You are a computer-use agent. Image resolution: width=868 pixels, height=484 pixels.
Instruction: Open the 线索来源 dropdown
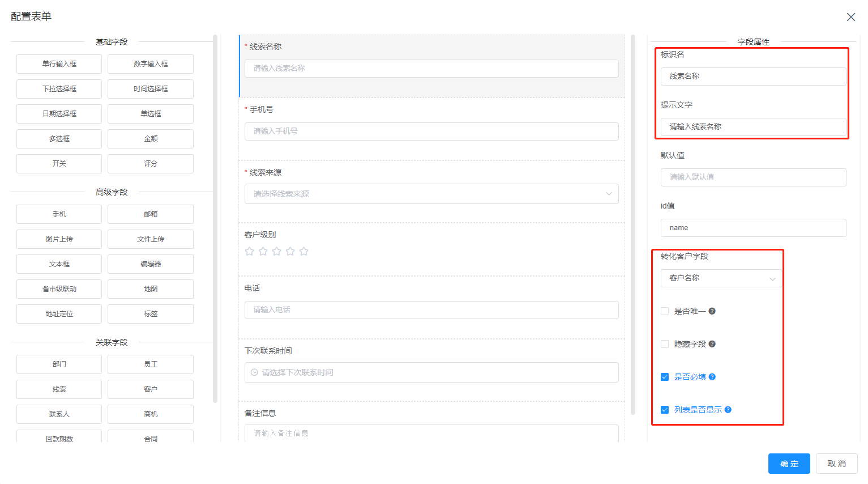[x=431, y=194]
